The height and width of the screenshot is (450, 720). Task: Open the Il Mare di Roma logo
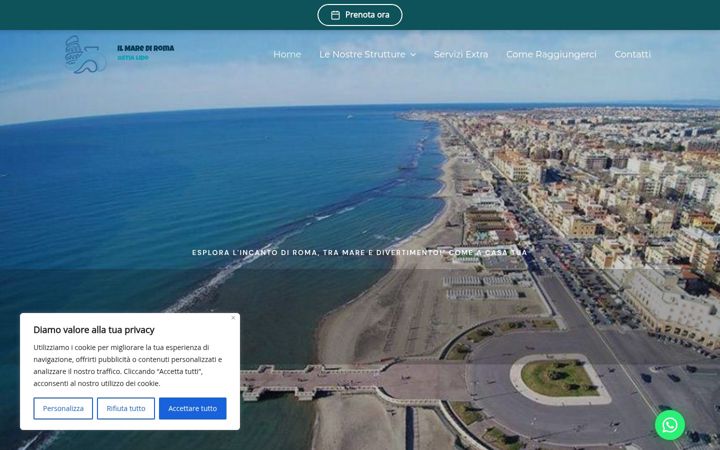click(119, 55)
